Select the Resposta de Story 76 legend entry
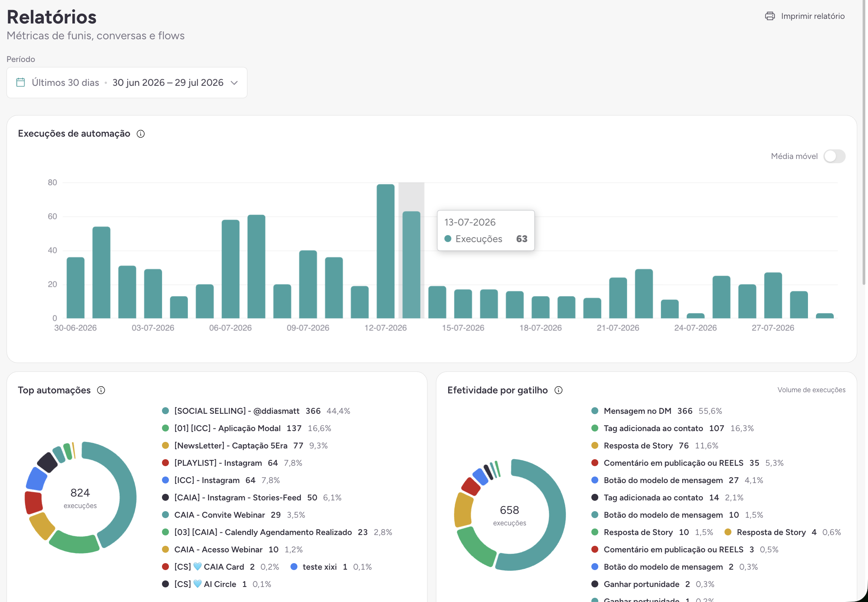The height and width of the screenshot is (602, 868). (655, 446)
